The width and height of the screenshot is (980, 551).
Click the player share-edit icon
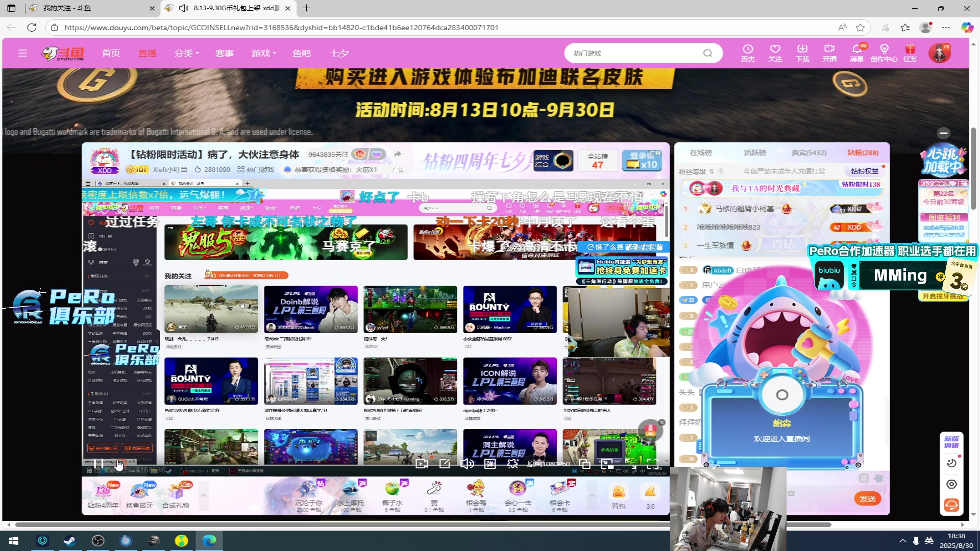[x=445, y=464]
